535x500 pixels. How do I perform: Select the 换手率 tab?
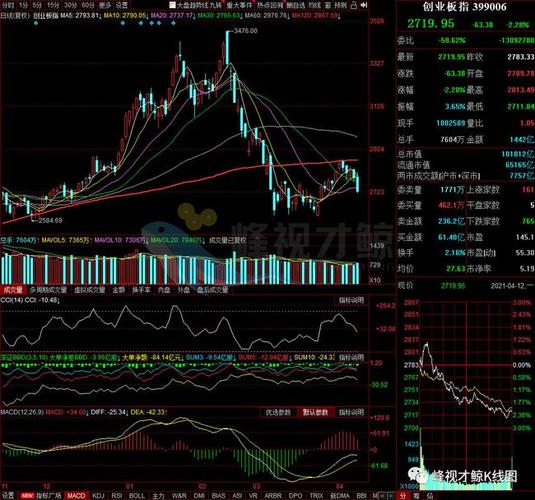click(141, 290)
